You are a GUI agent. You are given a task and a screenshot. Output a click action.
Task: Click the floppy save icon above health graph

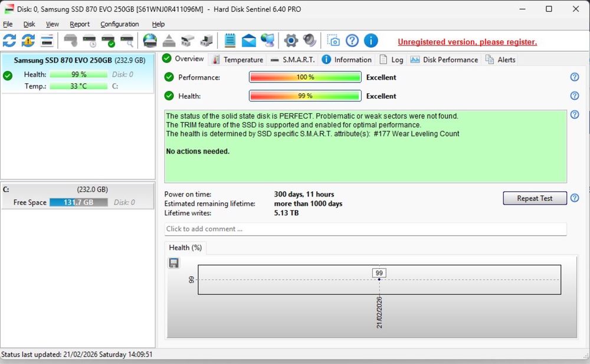point(173,263)
